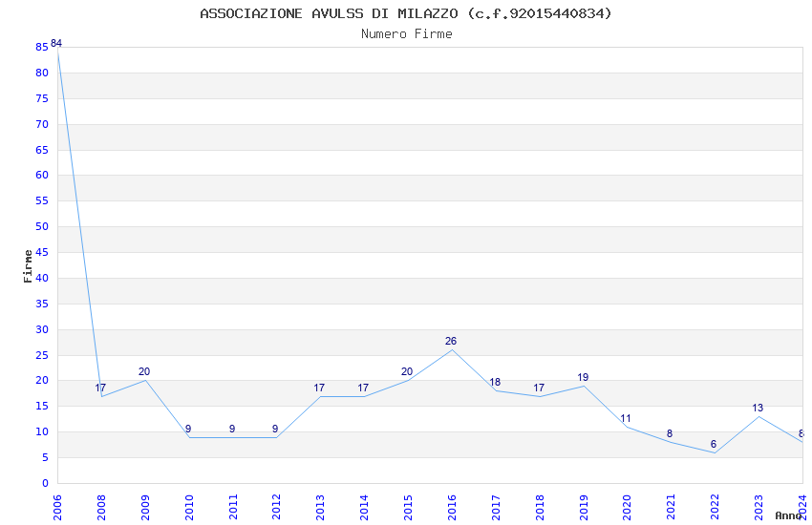Select the 17 data label above 2008
Viewport: 812px width, 525px height.
point(100,388)
